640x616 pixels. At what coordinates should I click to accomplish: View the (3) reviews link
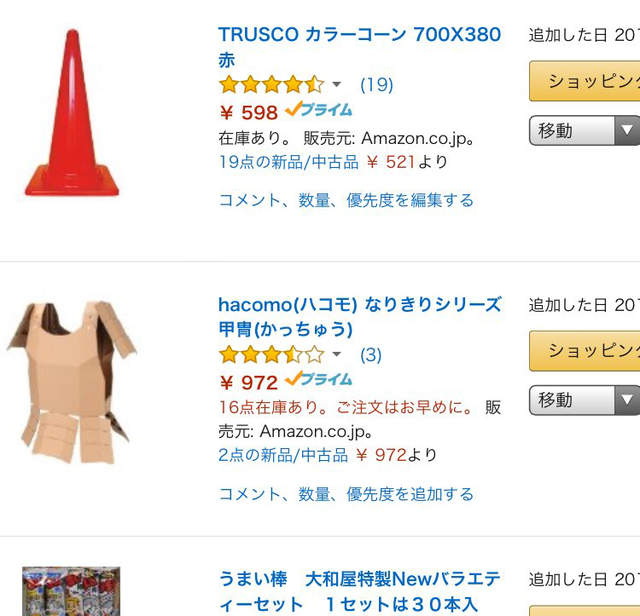coord(371,354)
